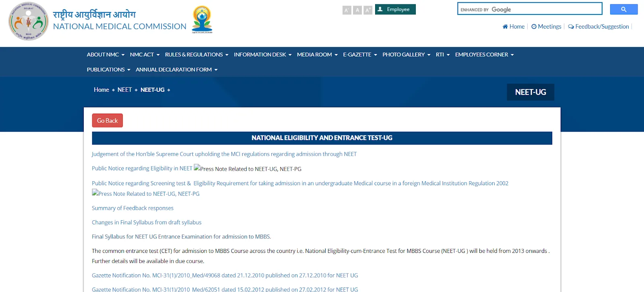Open Meetings link in top bar

pos(546,27)
